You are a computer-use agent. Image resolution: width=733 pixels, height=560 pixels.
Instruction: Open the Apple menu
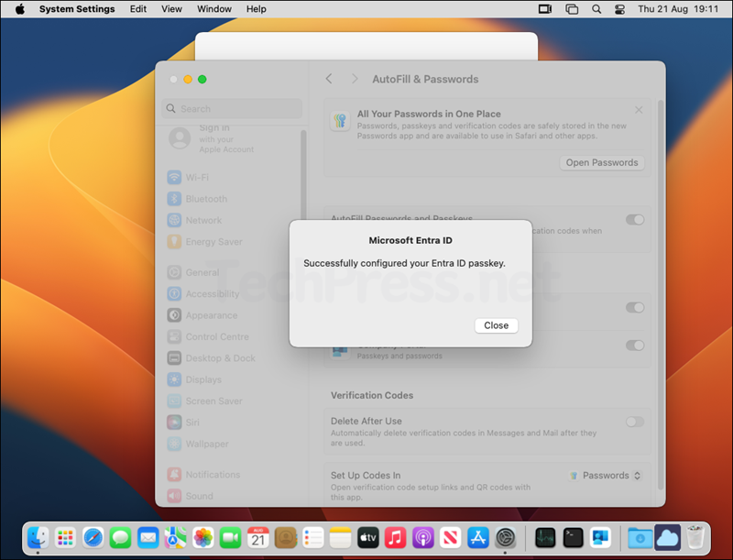20,9
